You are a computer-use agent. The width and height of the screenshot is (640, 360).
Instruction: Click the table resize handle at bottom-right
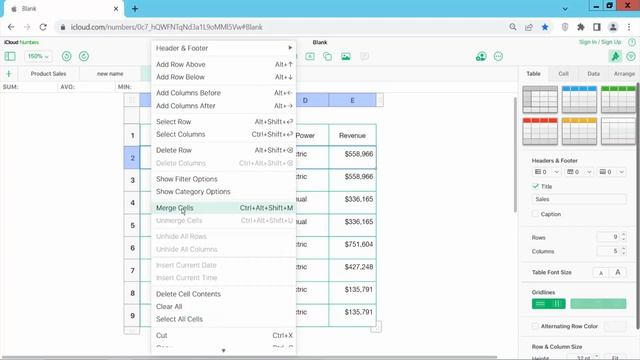coord(377,327)
